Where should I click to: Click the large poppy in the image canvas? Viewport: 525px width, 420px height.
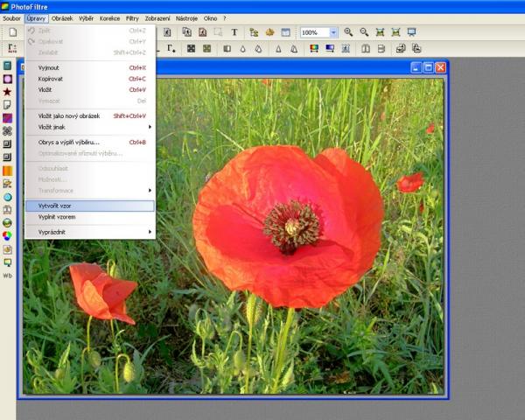289,227
